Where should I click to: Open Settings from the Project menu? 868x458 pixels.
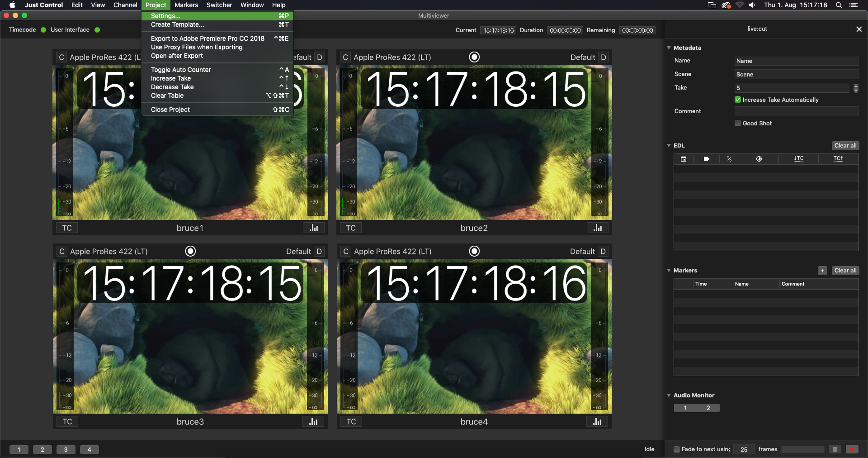pos(217,16)
